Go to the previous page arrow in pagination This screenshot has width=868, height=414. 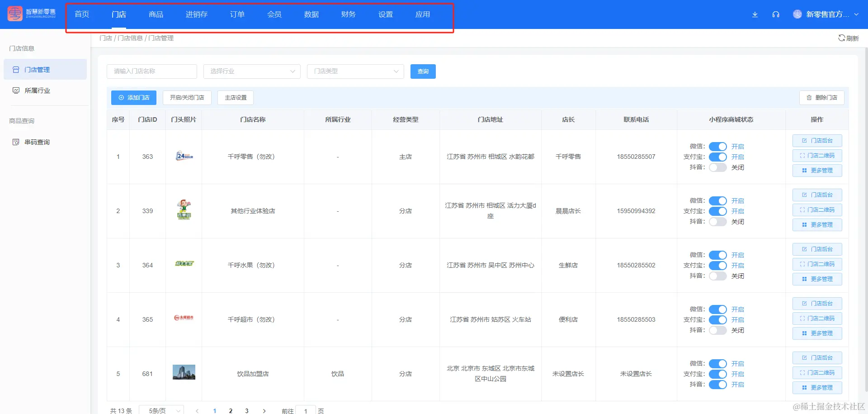click(x=197, y=411)
